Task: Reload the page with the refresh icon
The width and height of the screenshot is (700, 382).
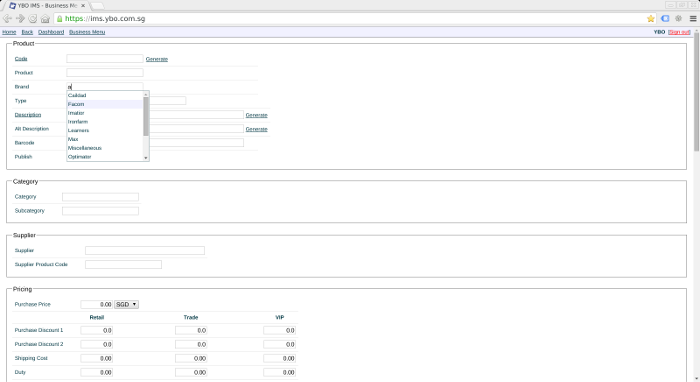Action: click(33, 19)
